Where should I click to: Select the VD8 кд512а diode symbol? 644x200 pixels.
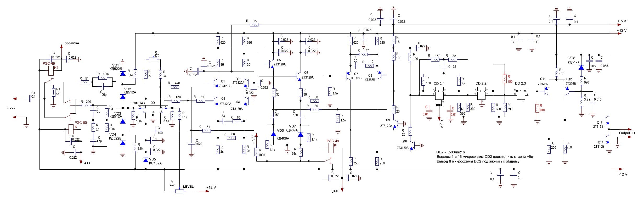(581, 67)
